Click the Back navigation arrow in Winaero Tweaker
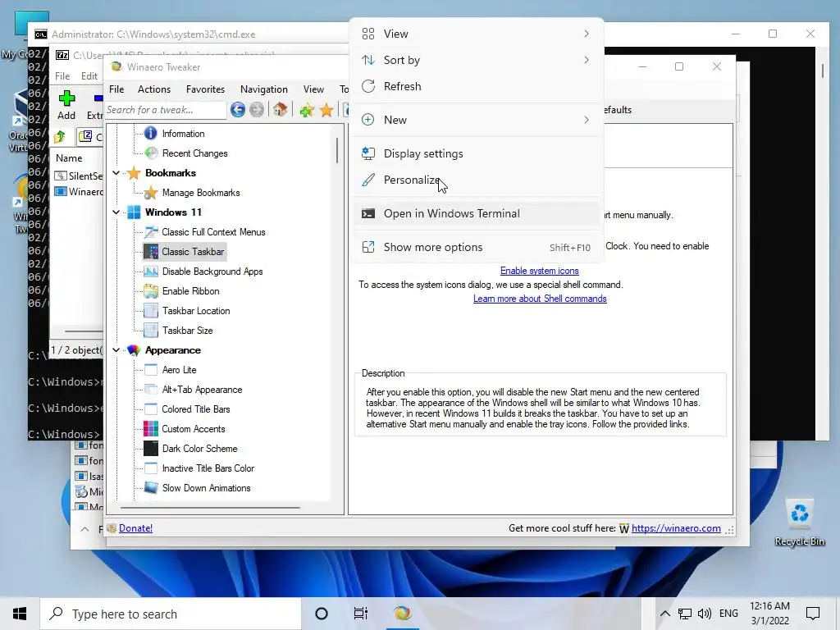The height and width of the screenshot is (630, 840). (238, 110)
